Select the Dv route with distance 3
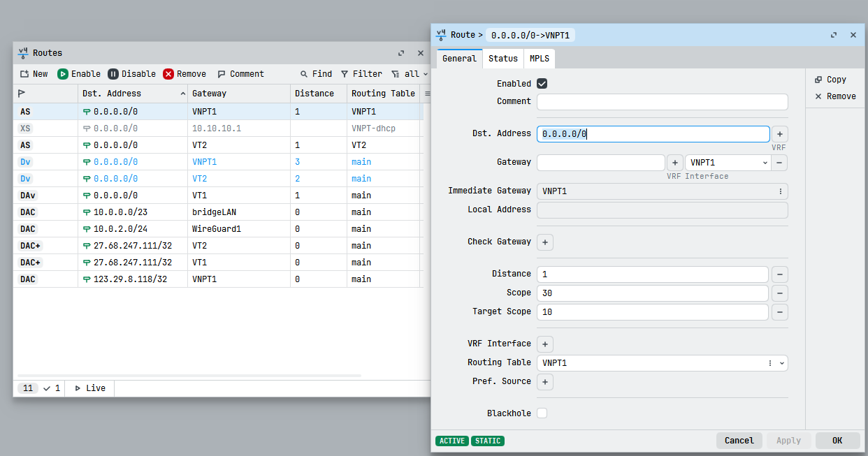 coord(218,162)
